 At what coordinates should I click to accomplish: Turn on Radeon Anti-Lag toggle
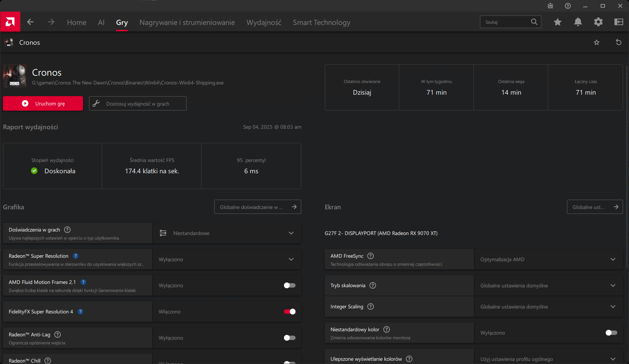pos(289,338)
